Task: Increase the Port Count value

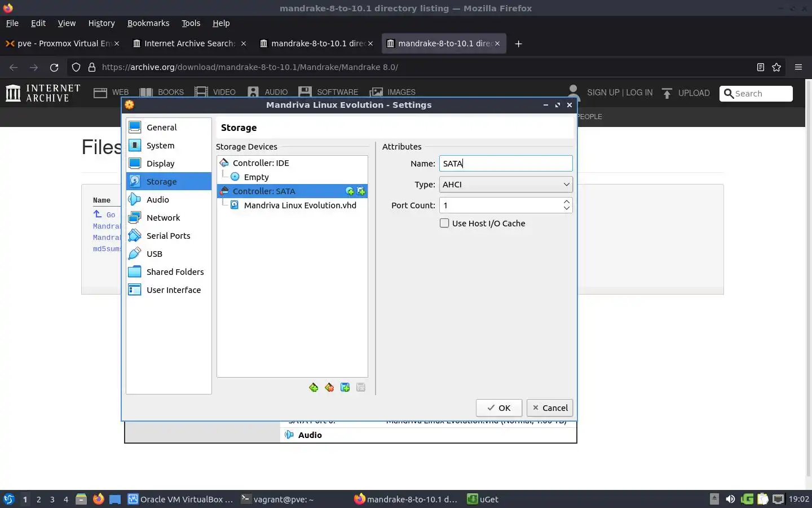Action: [567, 202]
